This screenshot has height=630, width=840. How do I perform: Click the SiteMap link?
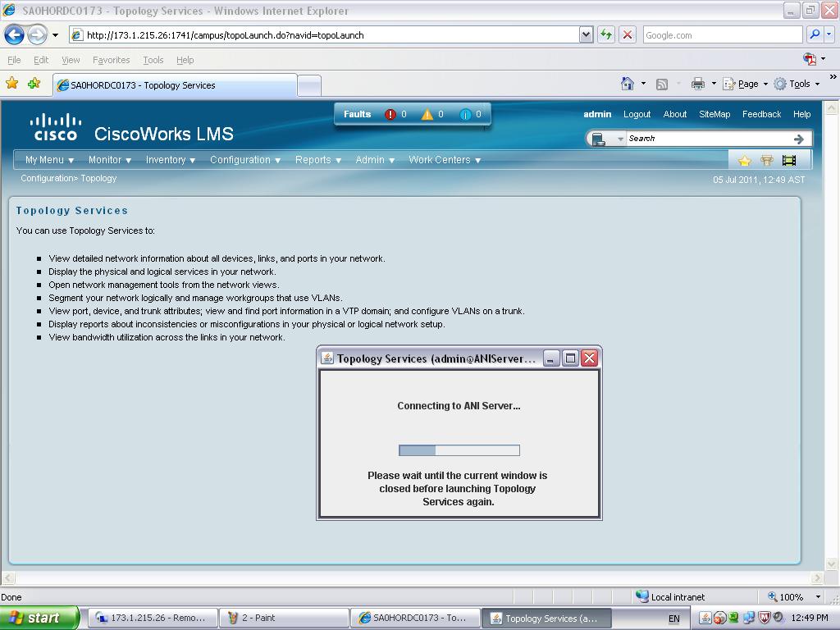pyautogui.click(x=714, y=114)
